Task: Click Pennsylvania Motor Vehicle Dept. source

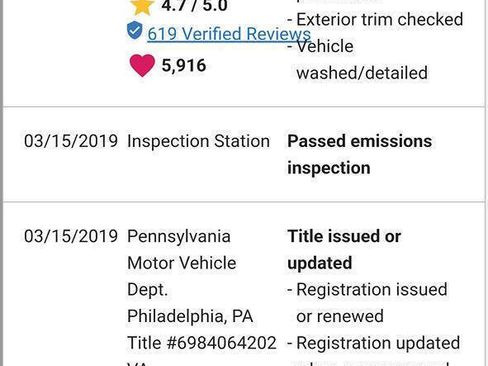Action: (182, 263)
